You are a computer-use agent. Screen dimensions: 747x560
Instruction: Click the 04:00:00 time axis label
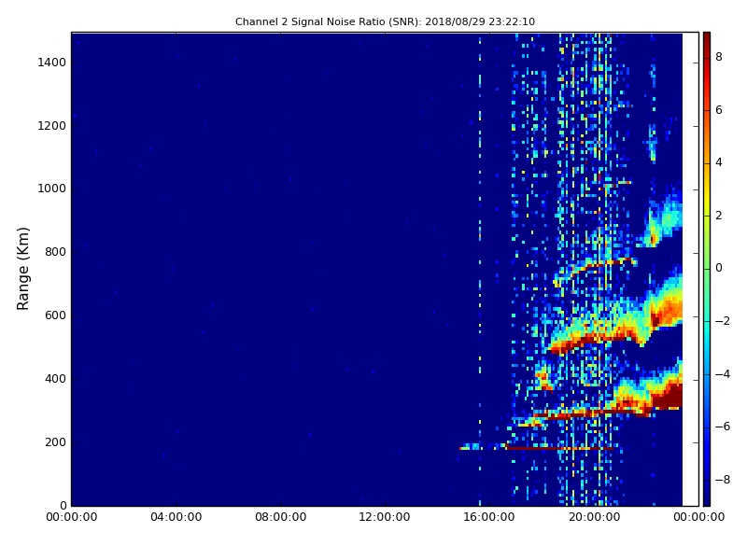pos(176,517)
